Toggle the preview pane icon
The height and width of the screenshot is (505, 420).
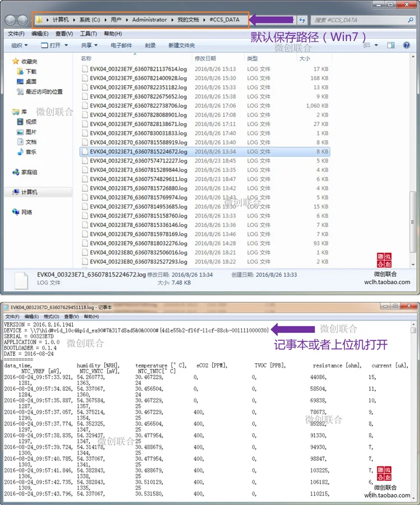click(391, 45)
